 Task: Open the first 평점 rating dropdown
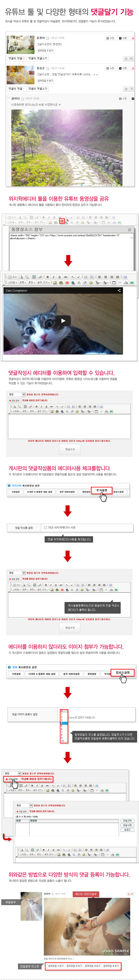17,395
